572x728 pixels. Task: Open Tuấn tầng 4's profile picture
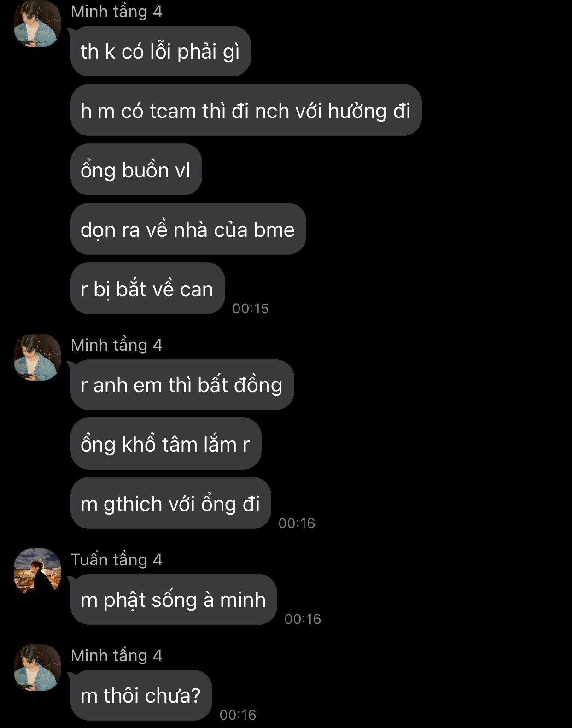pos(37,572)
